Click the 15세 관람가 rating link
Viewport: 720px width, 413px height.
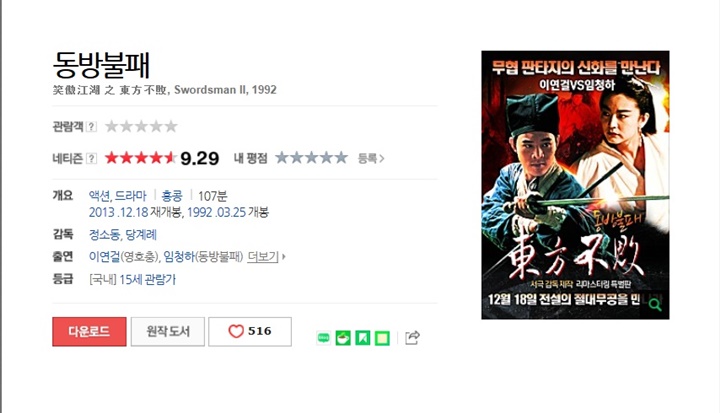pyautogui.click(x=147, y=279)
